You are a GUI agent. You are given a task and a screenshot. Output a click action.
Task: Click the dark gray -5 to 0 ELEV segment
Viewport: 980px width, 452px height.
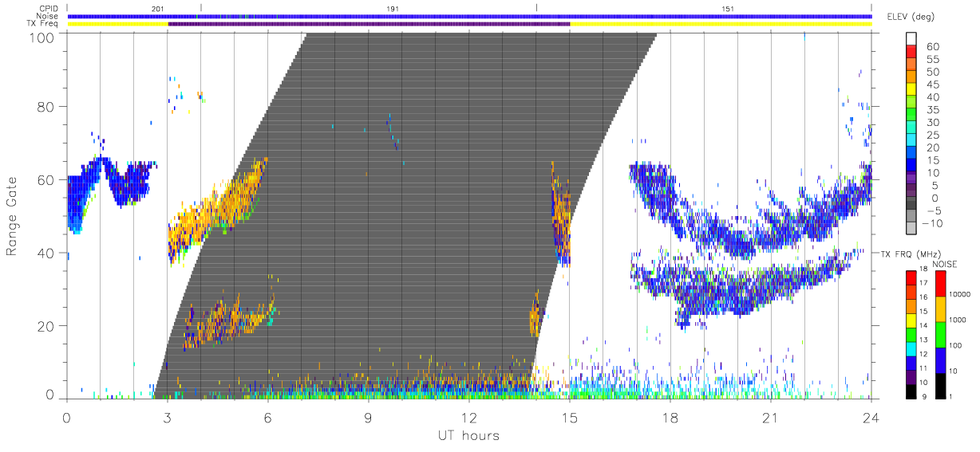pos(911,203)
